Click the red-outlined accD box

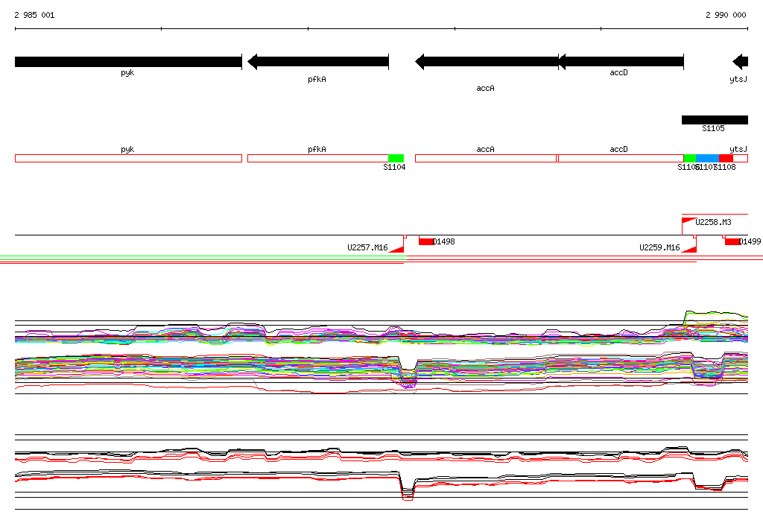[621, 158]
